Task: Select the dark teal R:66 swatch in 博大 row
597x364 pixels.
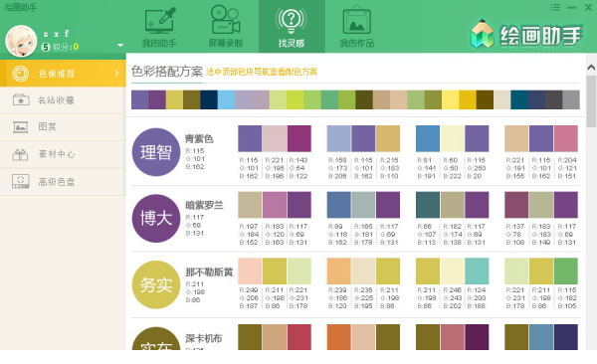Action: point(428,205)
